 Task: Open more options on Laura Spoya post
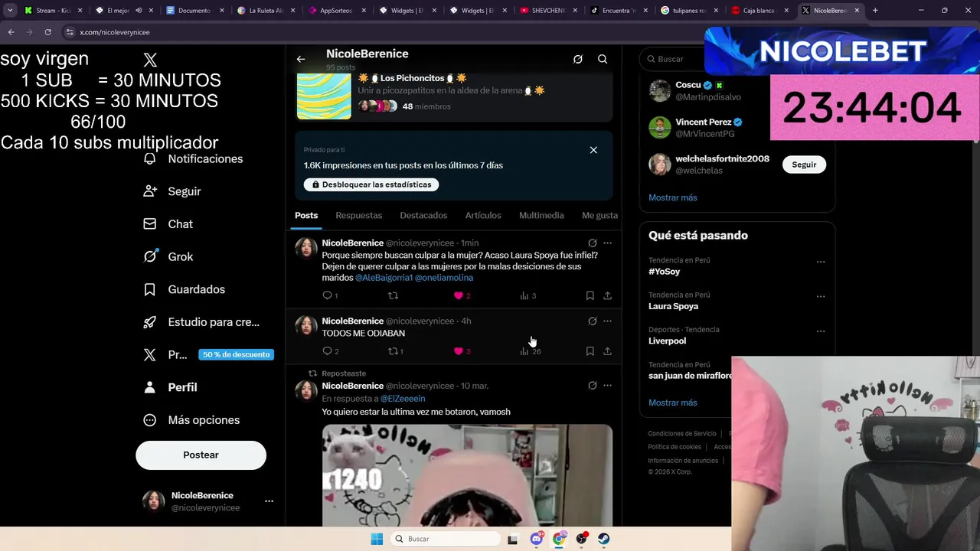(x=607, y=243)
